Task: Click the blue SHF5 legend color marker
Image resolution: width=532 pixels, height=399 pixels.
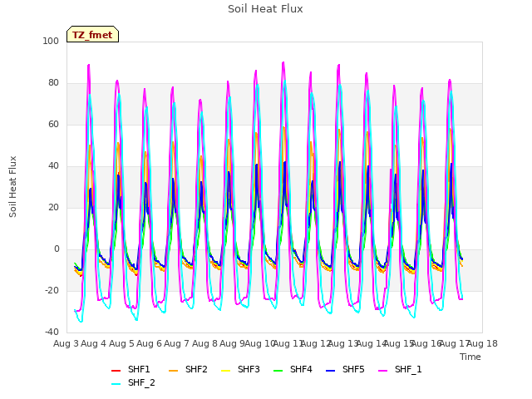Action: (x=331, y=371)
